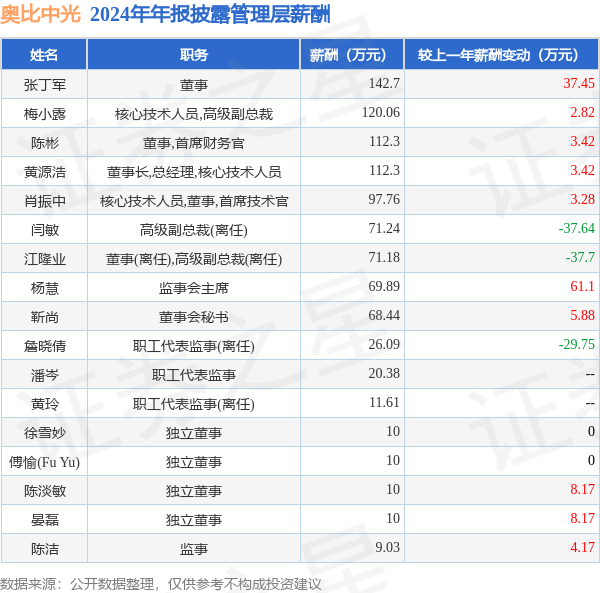Click salary value 97.76
This screenshot has height=593, width=600.
click(x=384, y=199)
